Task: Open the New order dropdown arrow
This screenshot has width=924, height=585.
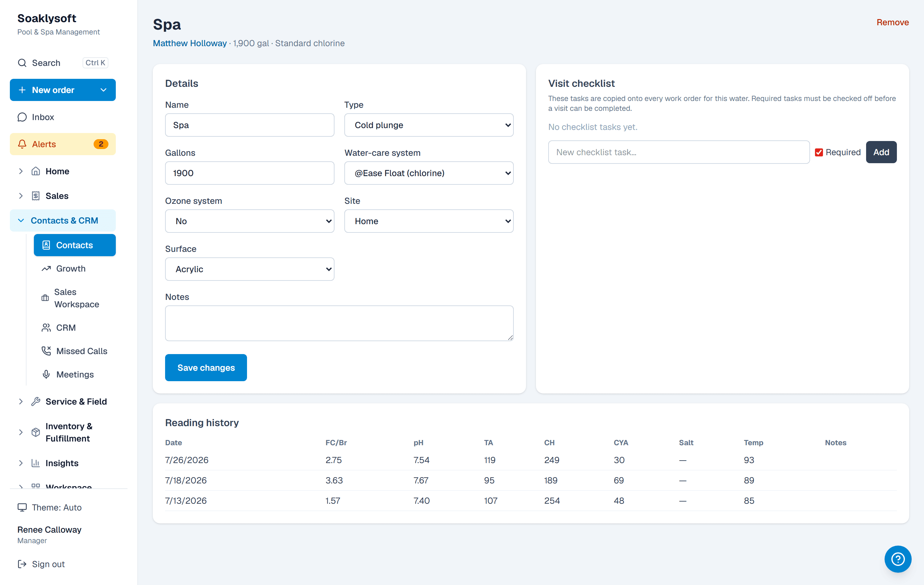Action: click(103, 90)
